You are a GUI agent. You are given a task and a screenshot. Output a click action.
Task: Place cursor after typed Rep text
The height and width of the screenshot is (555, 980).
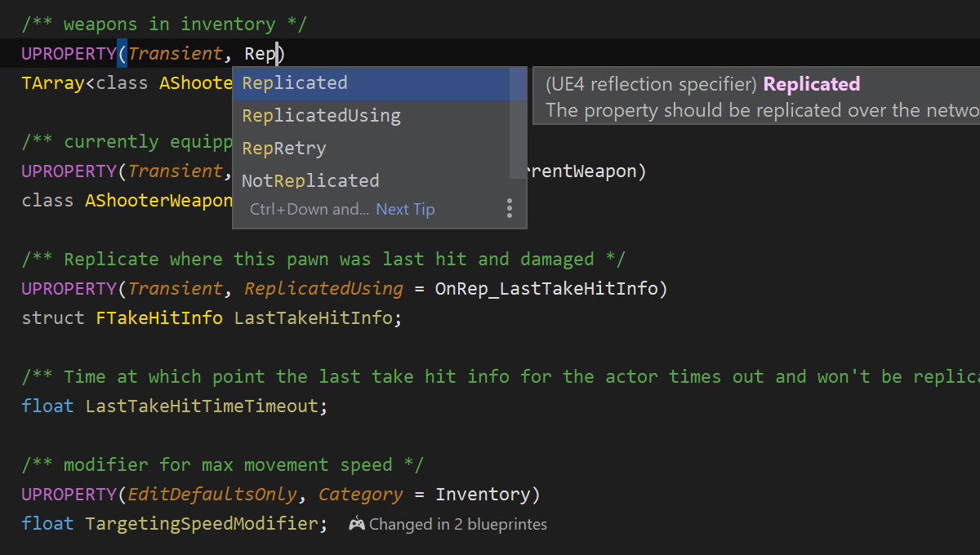(x=278, y=54)
